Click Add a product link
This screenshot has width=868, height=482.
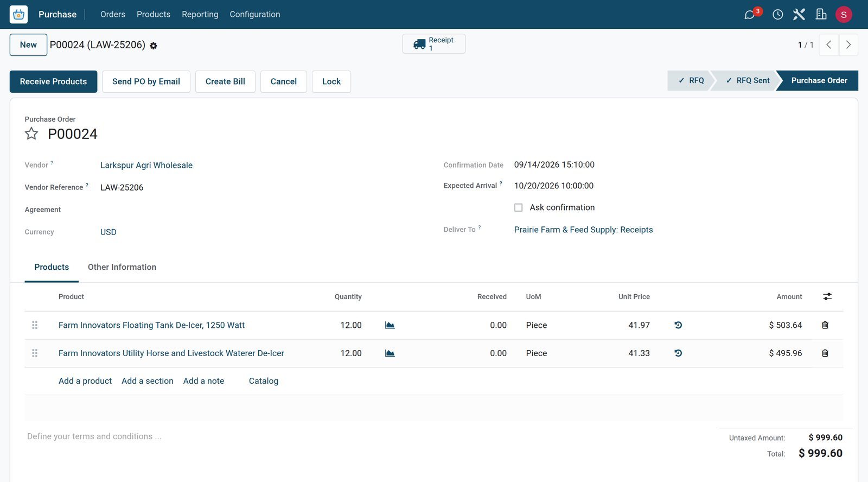[x=85, y=381]
